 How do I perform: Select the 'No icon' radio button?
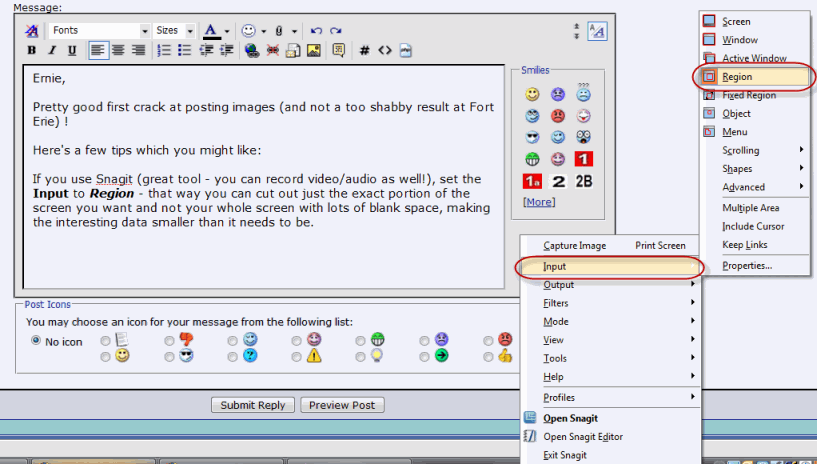click(36, 340)
